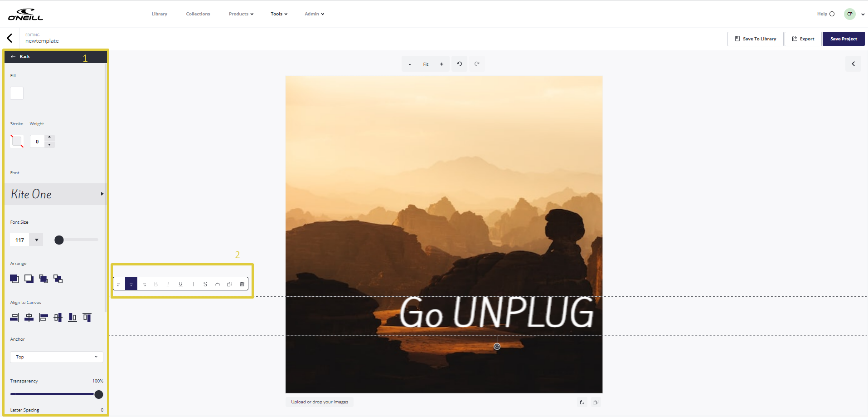The height and width of the screenshot is (417, 868).
Task: Send element to back in Arrange
Action: point(29,279)
